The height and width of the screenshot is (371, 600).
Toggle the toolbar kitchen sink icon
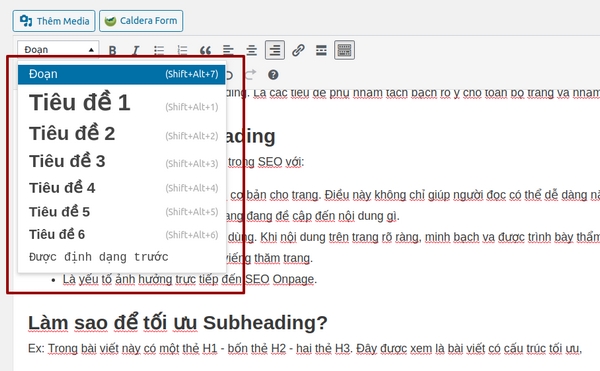coord(344,50)
